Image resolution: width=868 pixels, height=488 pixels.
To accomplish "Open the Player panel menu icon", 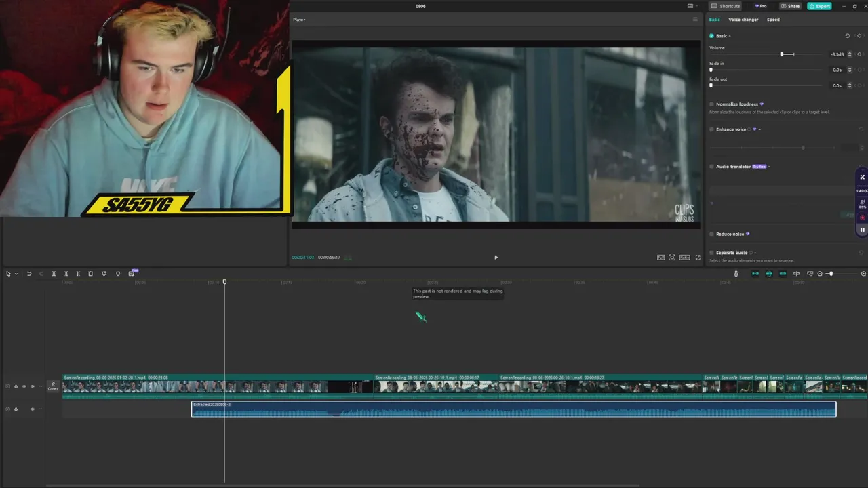I will click(x=695, y=20).
